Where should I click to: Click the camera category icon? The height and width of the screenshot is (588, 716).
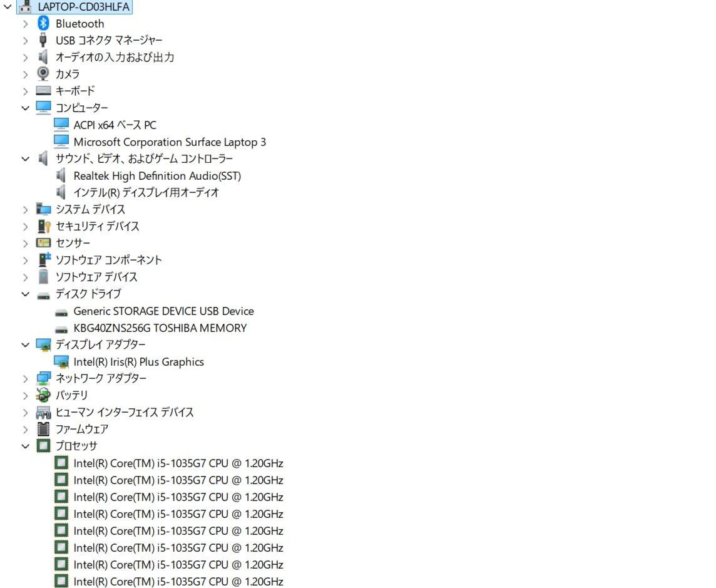tap(43, 74)
